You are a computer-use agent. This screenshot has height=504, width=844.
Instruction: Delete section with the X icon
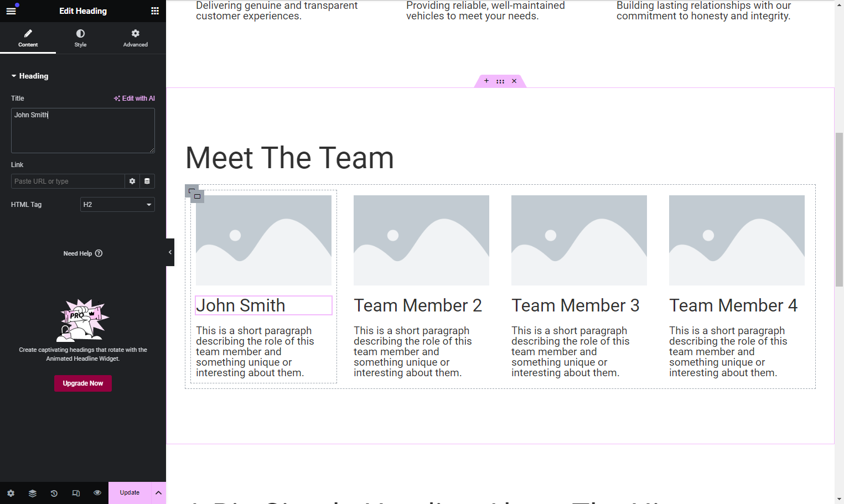[x=514, y=81]
